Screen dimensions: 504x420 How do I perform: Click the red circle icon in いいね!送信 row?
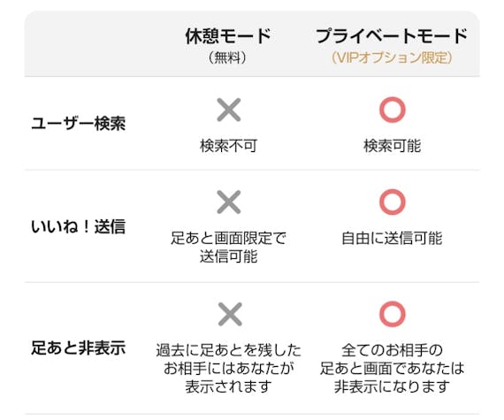(392, 202)
